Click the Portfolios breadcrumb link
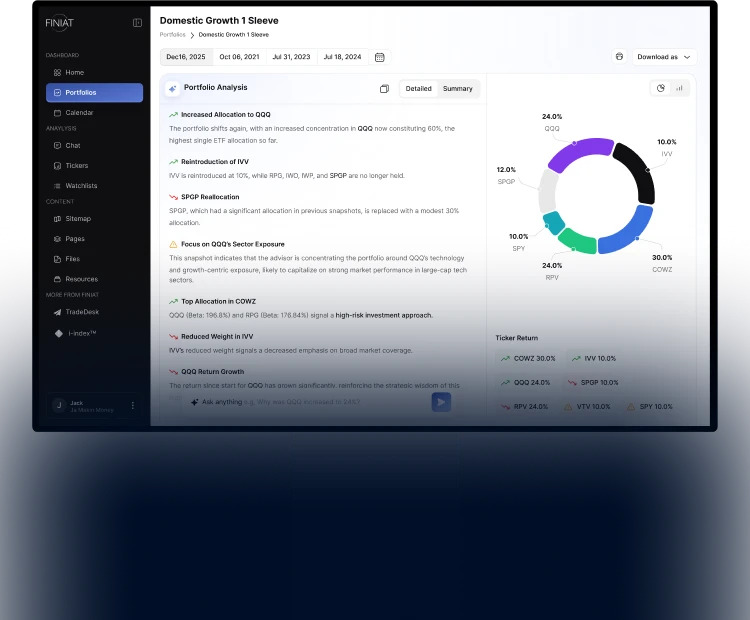The image size is (750, 620). click(x=172, y=35)
